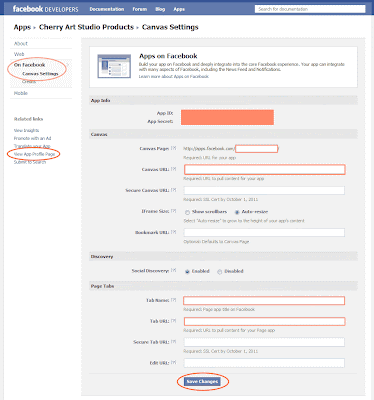The width and height of the screenshot is (374, 400).
Task: Select the Auto-resize radio option
Action: [237, 212]
